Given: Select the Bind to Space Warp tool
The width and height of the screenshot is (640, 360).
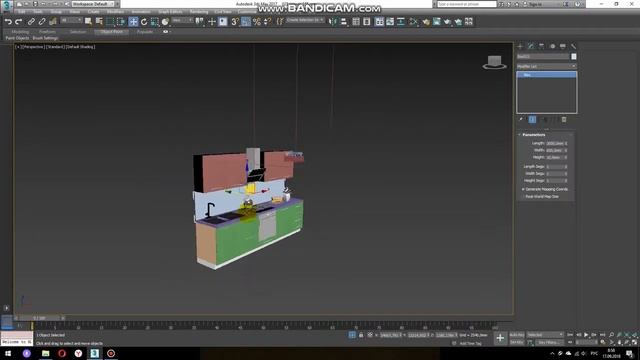Looking at the screenshot, I should point(53,22).
